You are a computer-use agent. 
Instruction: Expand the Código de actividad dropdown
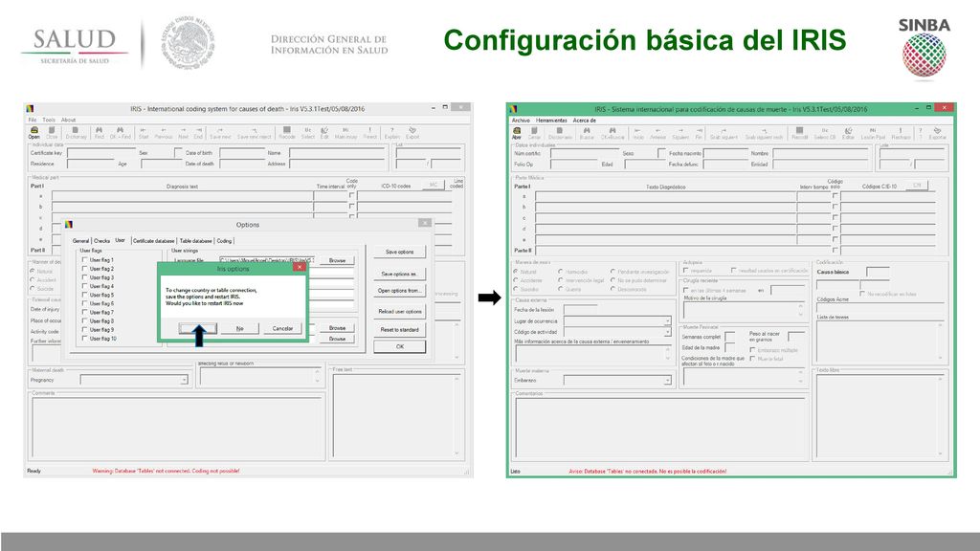[667, 332]
